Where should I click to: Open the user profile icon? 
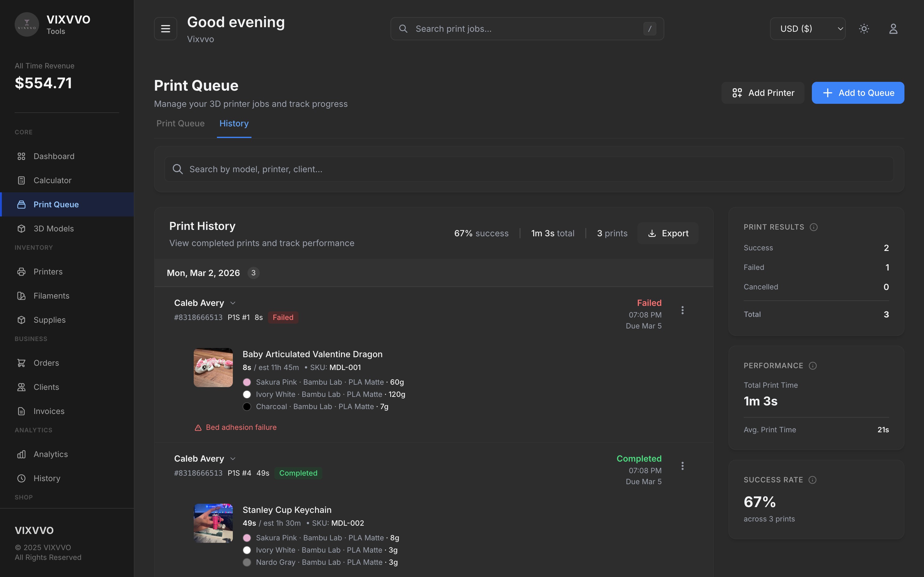(893, 29)
